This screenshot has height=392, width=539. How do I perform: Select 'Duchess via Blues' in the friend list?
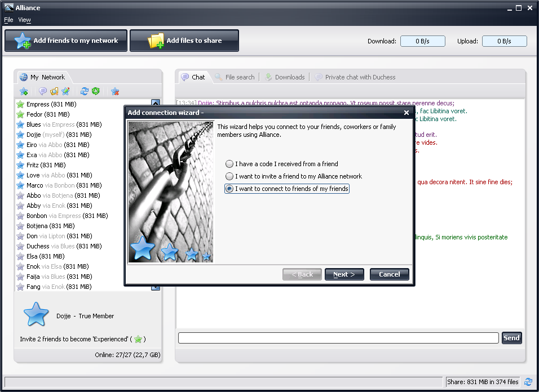coord(64,246)
